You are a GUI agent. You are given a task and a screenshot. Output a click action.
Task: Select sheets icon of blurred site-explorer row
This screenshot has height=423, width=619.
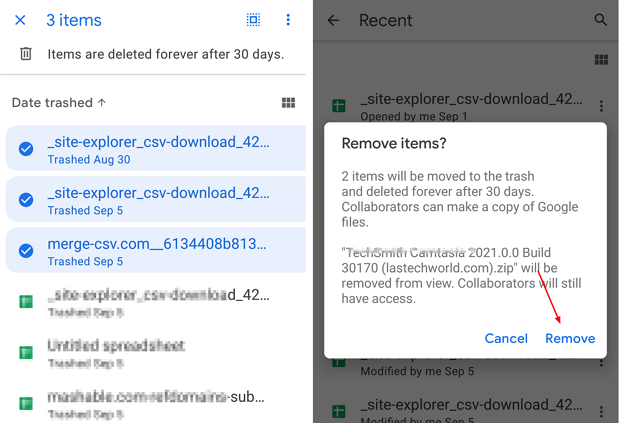(x=26, y=302)
